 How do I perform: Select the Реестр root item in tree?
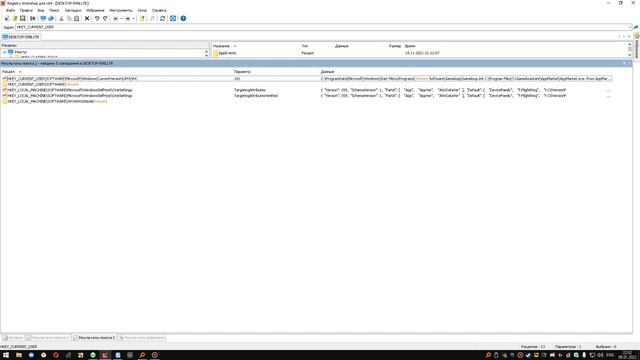coord(20,52)
